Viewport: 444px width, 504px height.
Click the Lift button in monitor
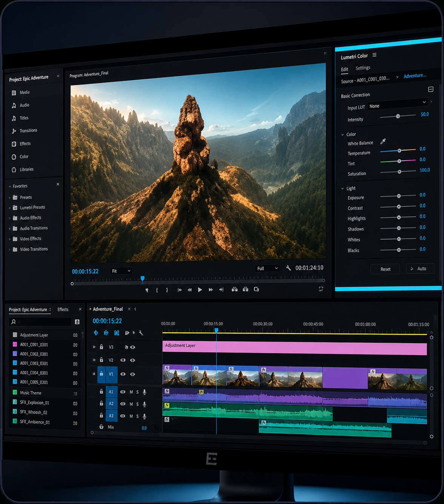point(235,290)
